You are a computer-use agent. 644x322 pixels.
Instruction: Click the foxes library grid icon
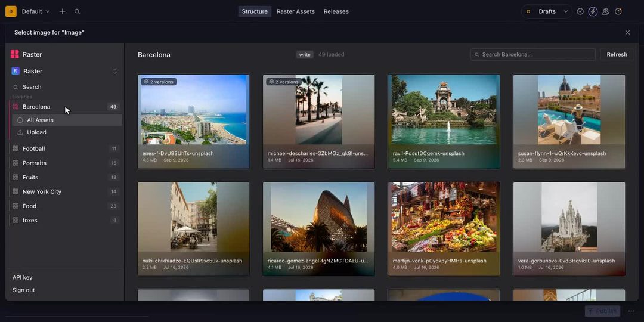pos(16,220)
